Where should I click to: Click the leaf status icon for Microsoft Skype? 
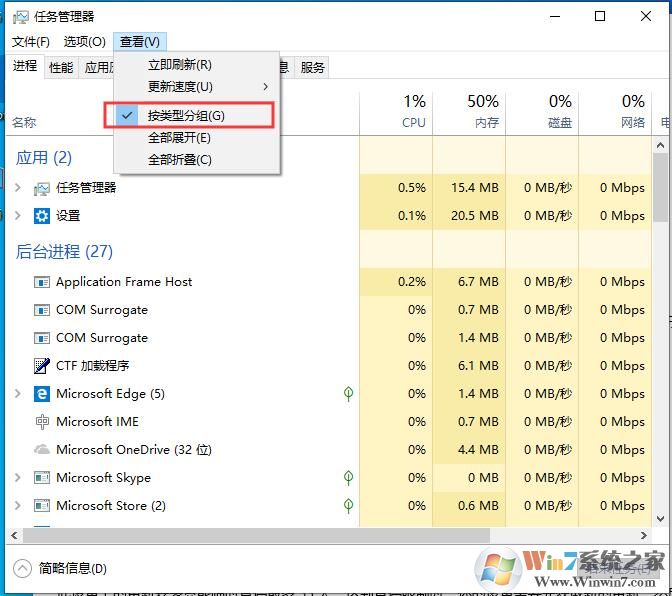(348, 478)
